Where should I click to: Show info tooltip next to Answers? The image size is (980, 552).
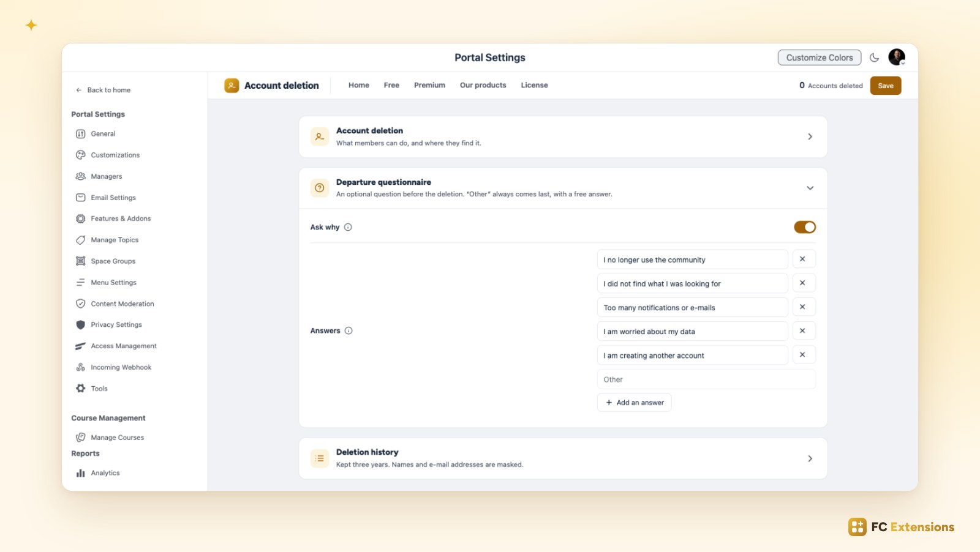coord(349,330)
